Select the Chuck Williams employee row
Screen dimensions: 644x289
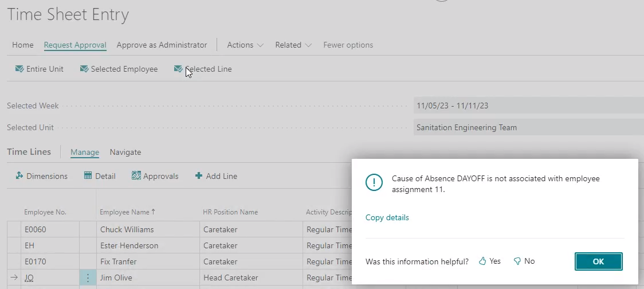tap(127, 229)
